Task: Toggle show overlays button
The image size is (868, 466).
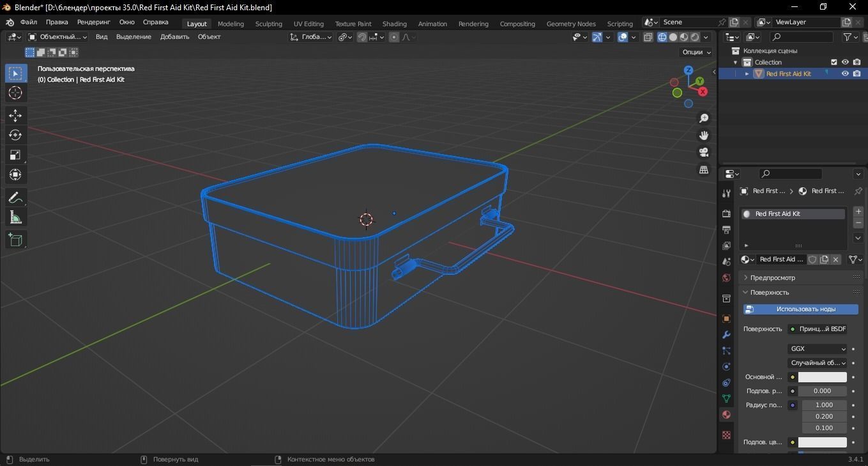Action: click(623, 37)
